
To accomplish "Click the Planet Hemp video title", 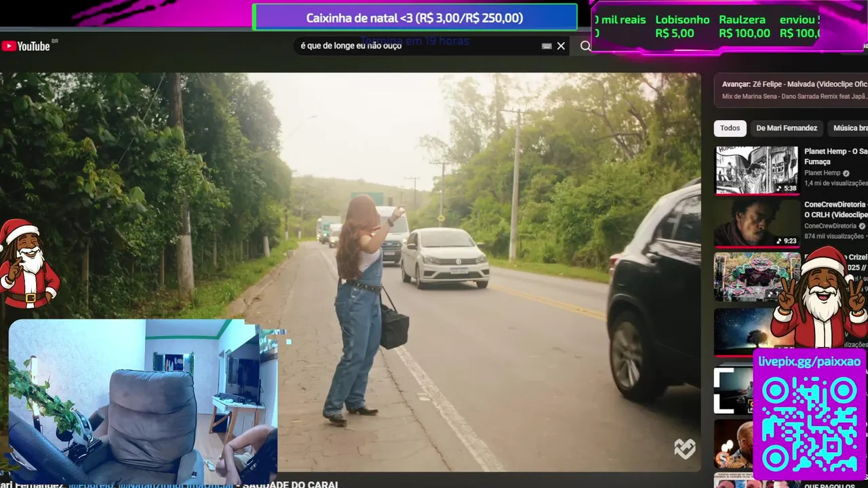I will click(835, 157).
